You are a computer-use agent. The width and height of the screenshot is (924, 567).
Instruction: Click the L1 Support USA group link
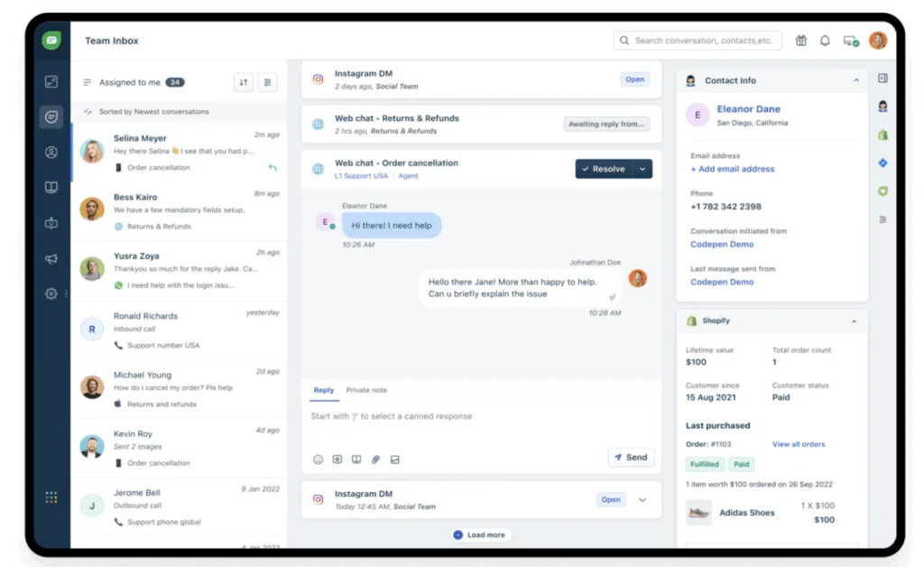coord(361,176)
